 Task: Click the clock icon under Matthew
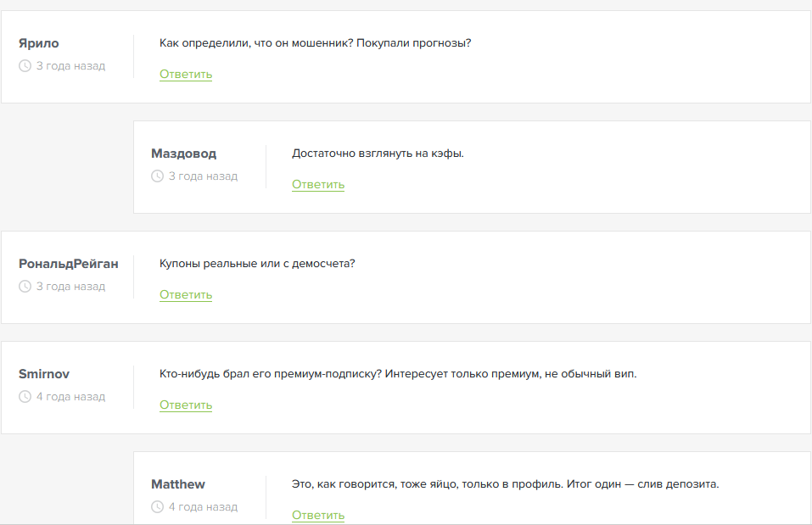tap(158, 507)
